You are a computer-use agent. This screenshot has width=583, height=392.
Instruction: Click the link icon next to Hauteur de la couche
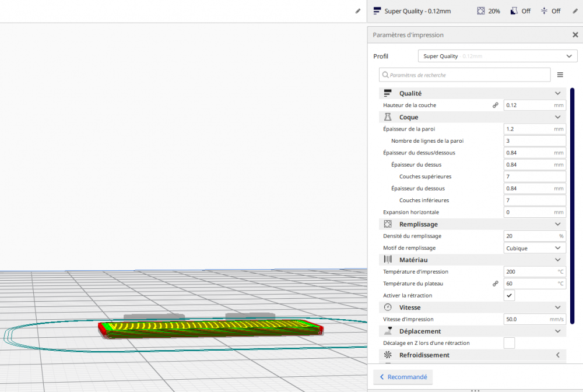click(x=495, y=105)
